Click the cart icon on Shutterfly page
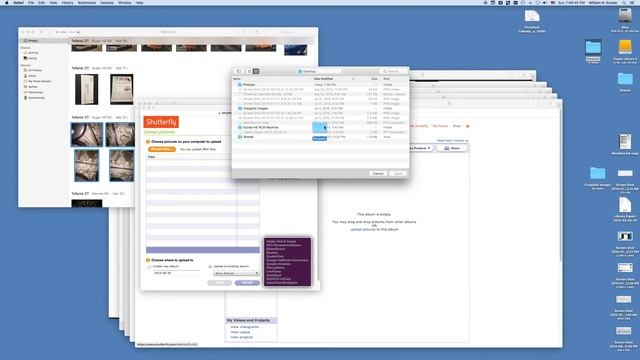The width and height of the screenshot is (640, 360). click(467, 126)
